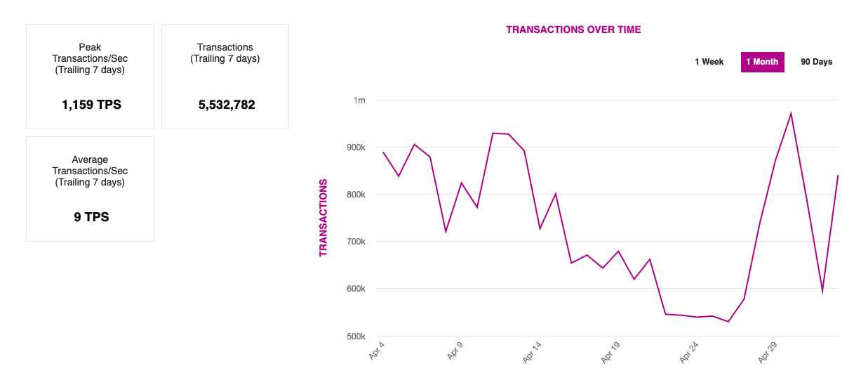Click the Transactions Over Time chart title

573,30
